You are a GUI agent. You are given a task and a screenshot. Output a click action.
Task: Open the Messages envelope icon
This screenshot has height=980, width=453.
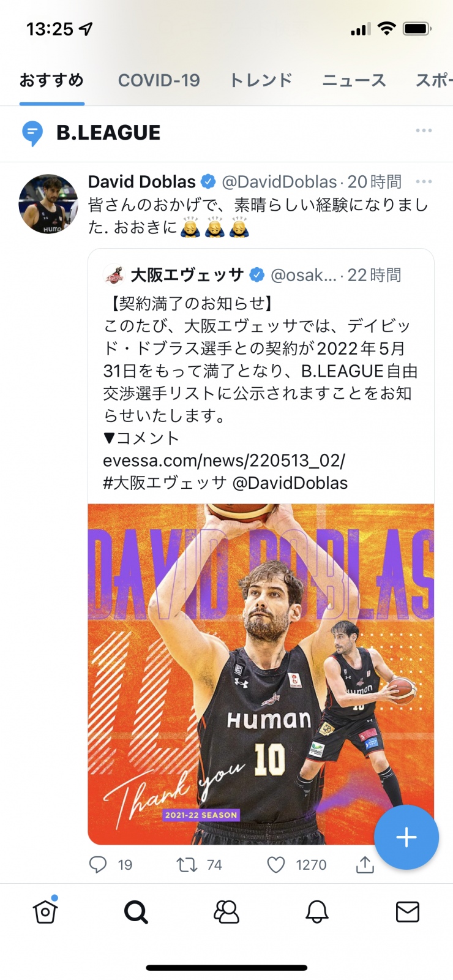click(408, 912)
